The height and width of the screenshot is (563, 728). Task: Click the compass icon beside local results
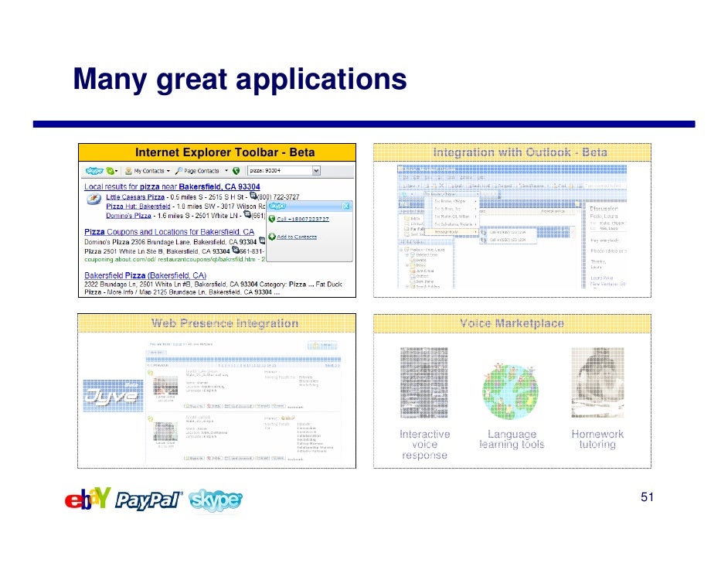(x=94, y=200)
